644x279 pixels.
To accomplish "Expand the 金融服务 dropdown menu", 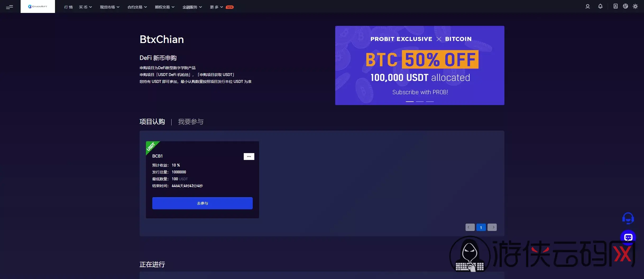I will [x=192, y=7].
